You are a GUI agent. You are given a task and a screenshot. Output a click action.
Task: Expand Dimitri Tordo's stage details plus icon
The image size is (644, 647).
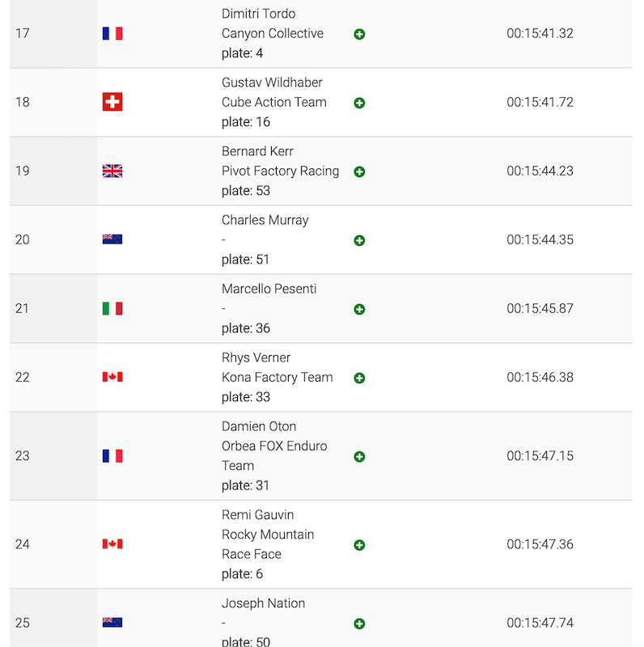pyautogui.click(x=359, y=34)
